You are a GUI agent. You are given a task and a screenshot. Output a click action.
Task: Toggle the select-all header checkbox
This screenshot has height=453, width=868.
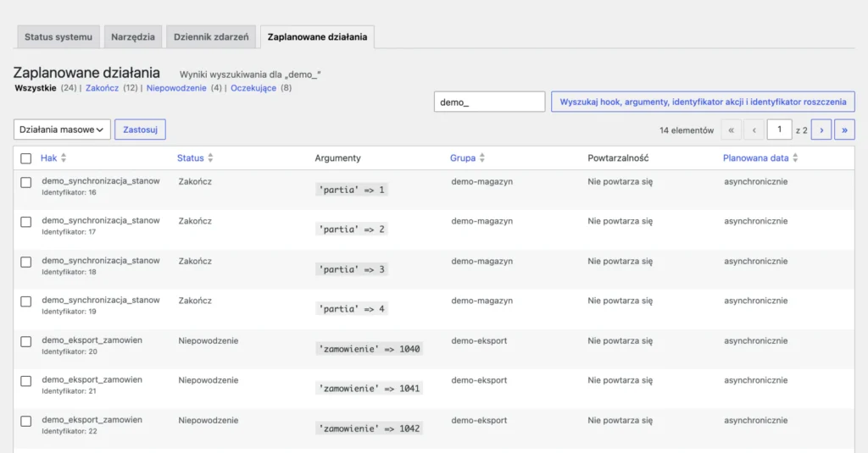point(26,158)
